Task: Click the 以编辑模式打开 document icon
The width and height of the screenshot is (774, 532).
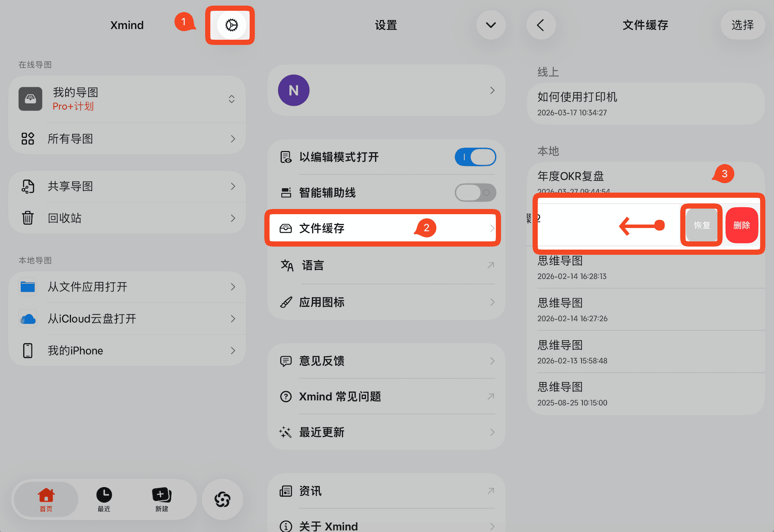Action: [286, 157]
